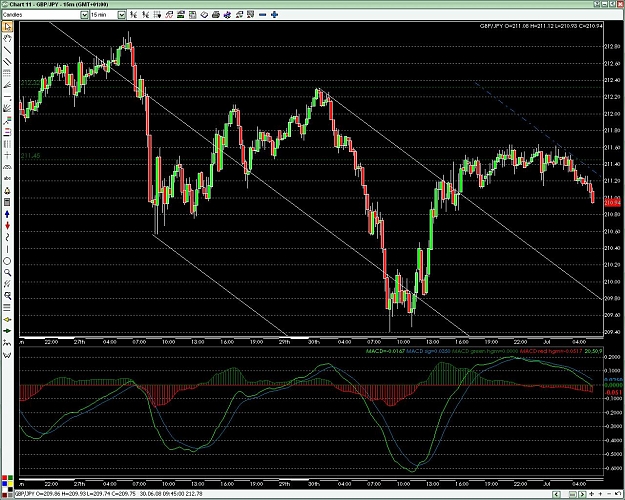
Task: Add an abc text label
Action: point(7,179)
